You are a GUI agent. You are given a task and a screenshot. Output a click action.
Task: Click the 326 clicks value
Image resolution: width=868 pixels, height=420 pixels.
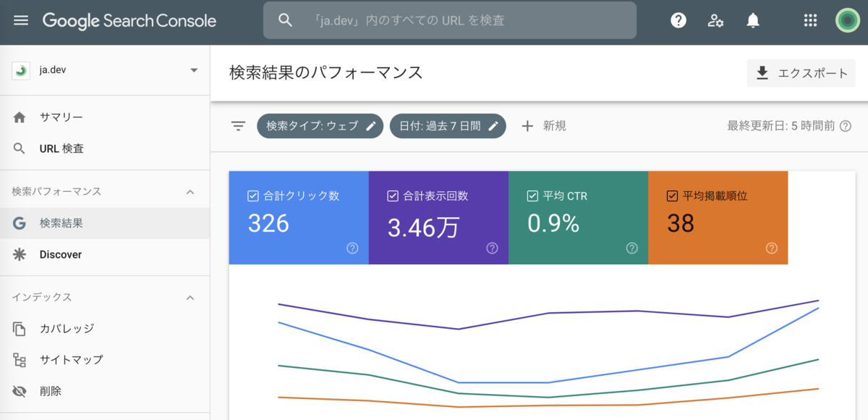(268, 224)
